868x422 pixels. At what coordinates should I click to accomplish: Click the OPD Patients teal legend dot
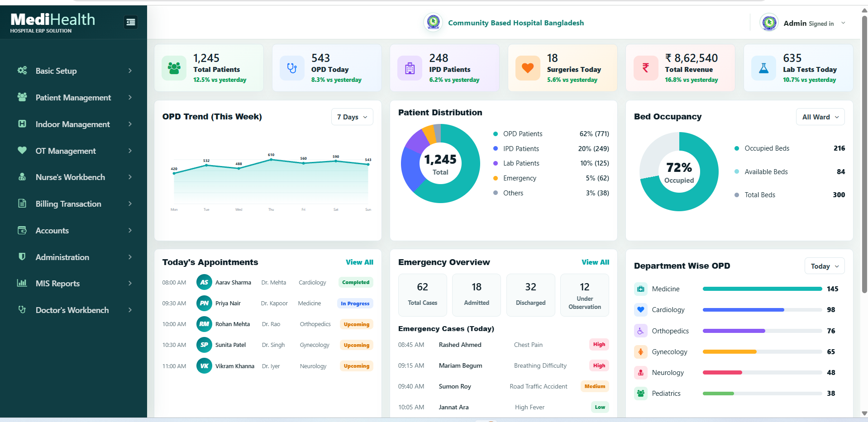(495, 134)
